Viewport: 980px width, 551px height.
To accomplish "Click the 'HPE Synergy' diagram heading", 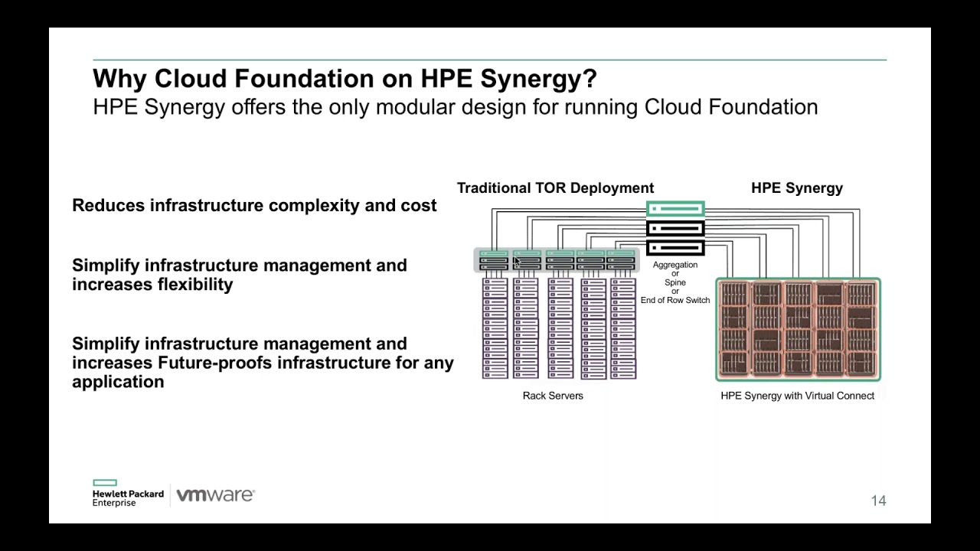I will pos(797,188).
